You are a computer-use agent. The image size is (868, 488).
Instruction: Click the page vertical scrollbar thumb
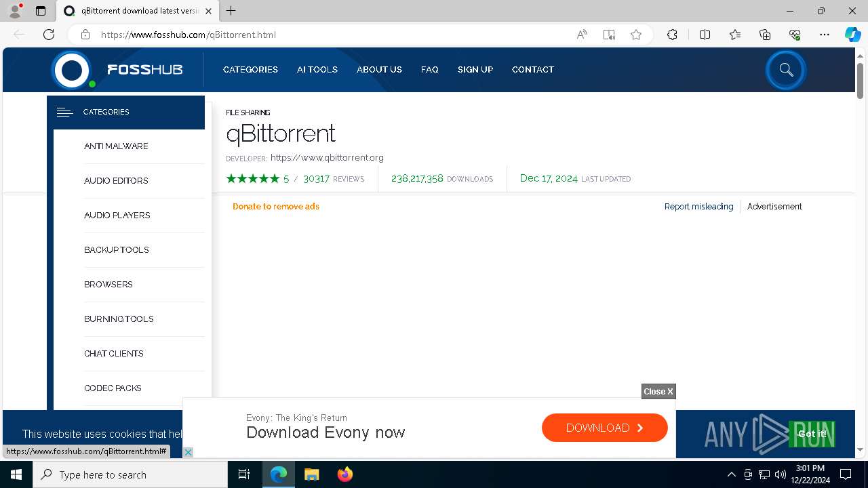[861, 81]
